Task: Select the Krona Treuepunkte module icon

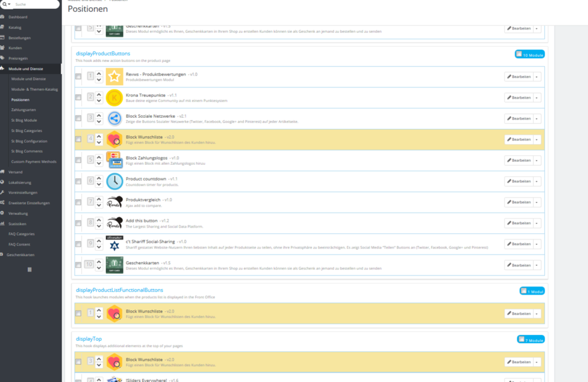Action: 114,97
